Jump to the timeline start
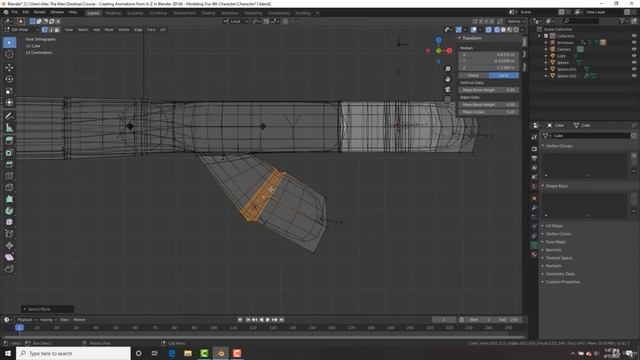 [x=248, y=320]
